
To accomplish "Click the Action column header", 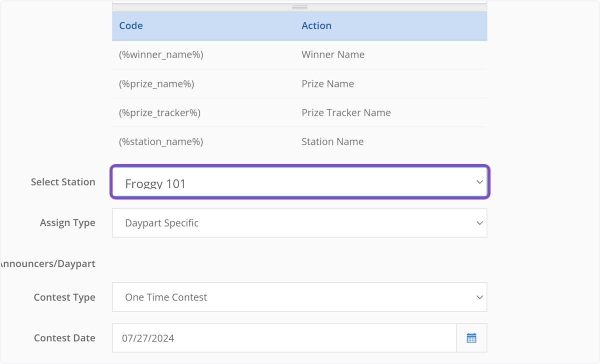I will pyautogui.click(x=316, y=25).
